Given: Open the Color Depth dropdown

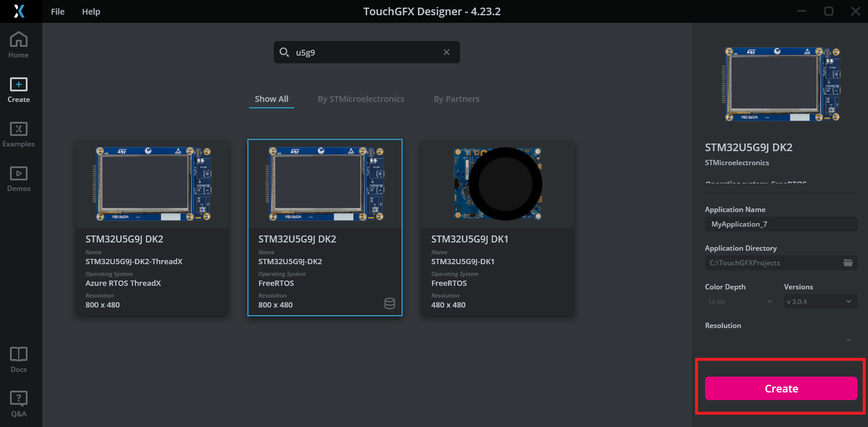Looking at the screenshot, I should (x=740, y=301).
